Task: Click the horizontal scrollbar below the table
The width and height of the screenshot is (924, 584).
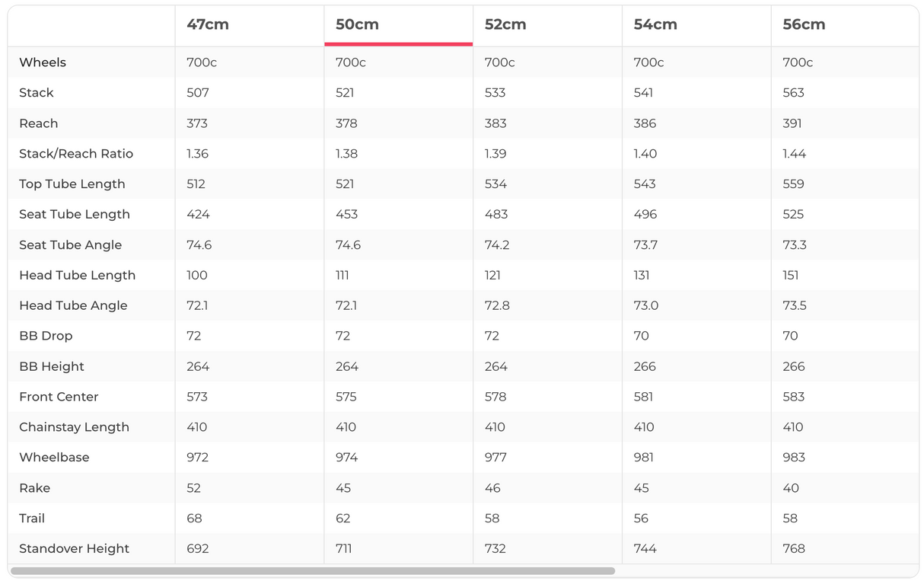Action: point(312,571)
